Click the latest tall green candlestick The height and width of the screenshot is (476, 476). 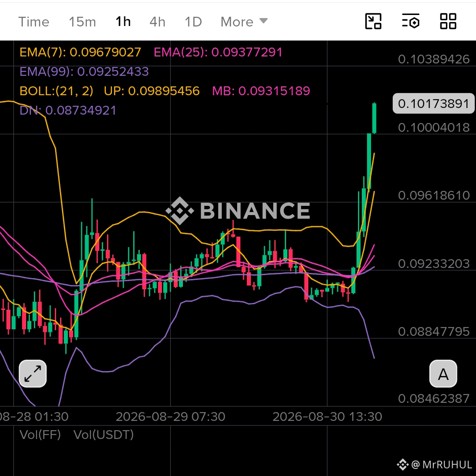374,118
